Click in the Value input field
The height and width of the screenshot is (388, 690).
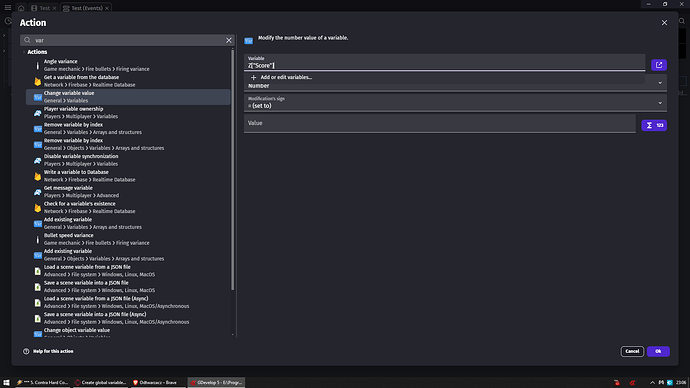click(x=440, y=124)
